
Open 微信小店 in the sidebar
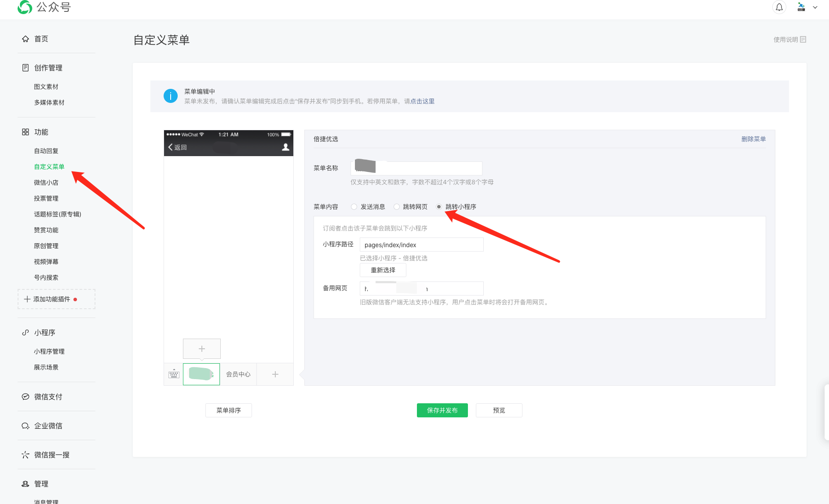(46, 183)
